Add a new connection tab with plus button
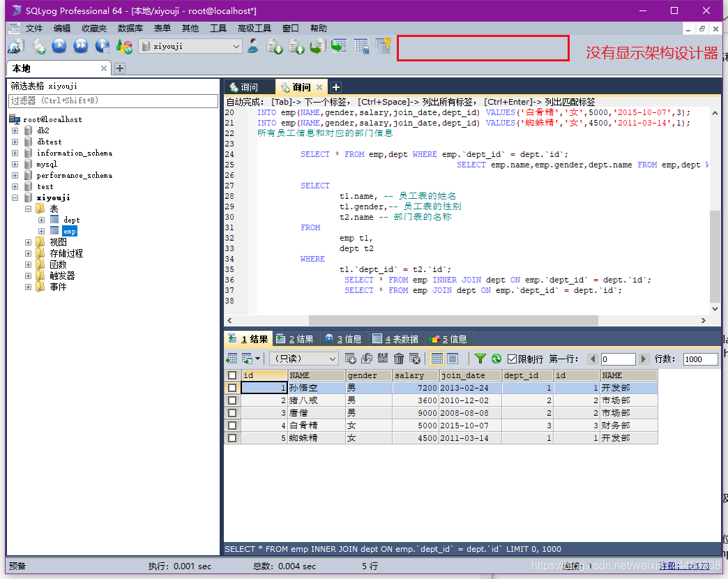Image resolution: width=728 pixels, height=579 pixels. 120,68
